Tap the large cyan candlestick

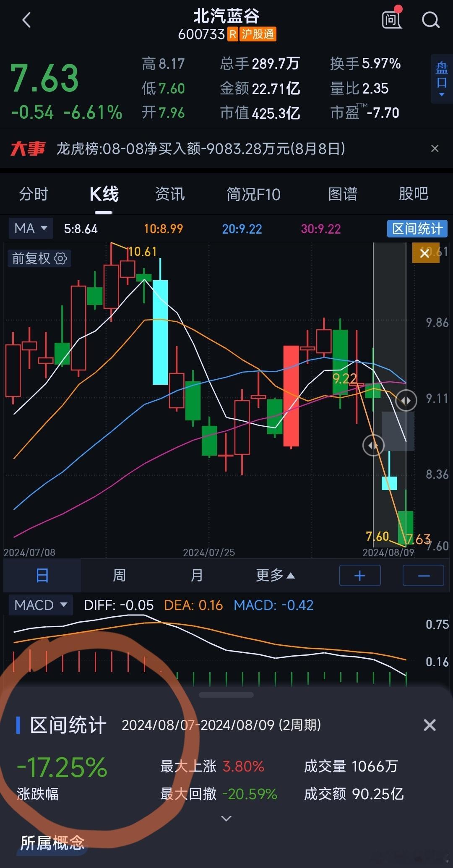point(160,332)
